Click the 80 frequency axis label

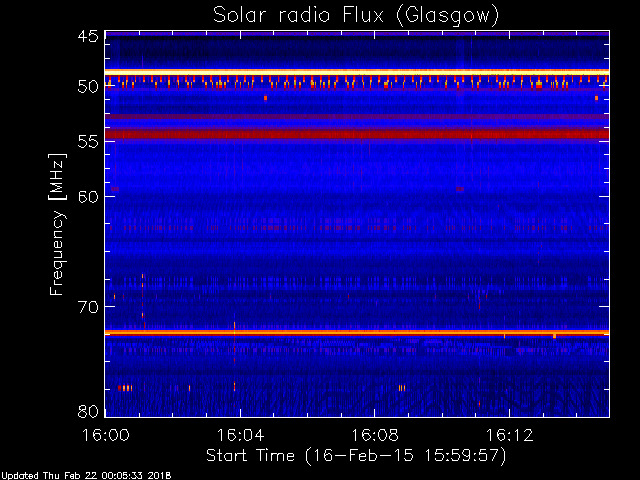[x=88, y=411]
